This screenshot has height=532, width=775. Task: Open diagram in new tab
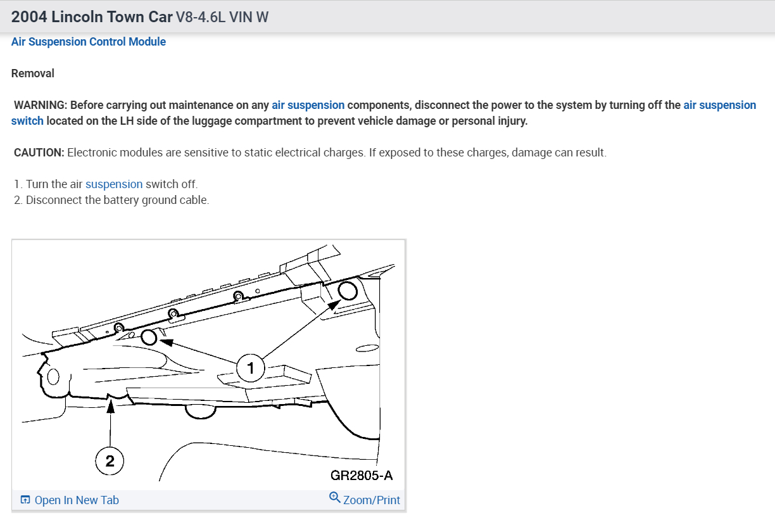pos(77,500)
